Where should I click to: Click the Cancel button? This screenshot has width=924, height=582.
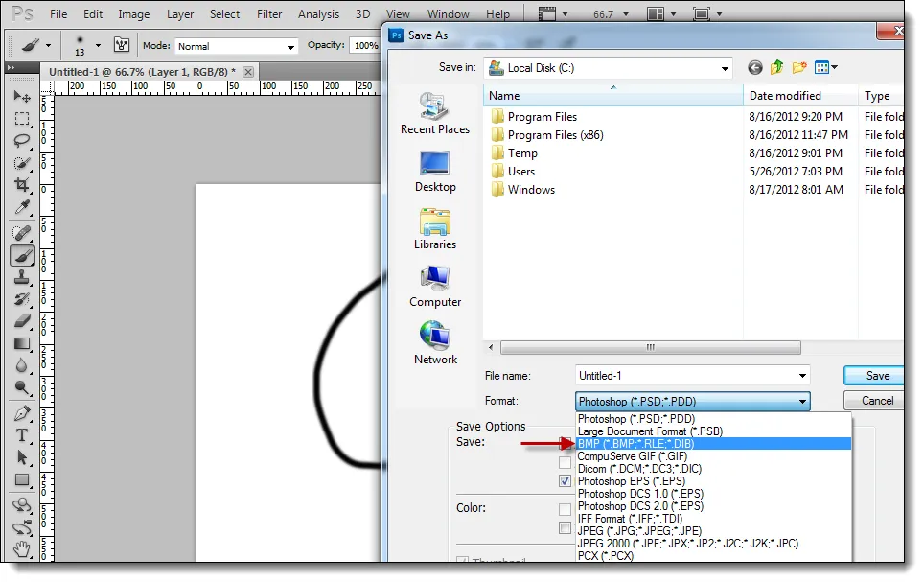[x=874, y=401]
